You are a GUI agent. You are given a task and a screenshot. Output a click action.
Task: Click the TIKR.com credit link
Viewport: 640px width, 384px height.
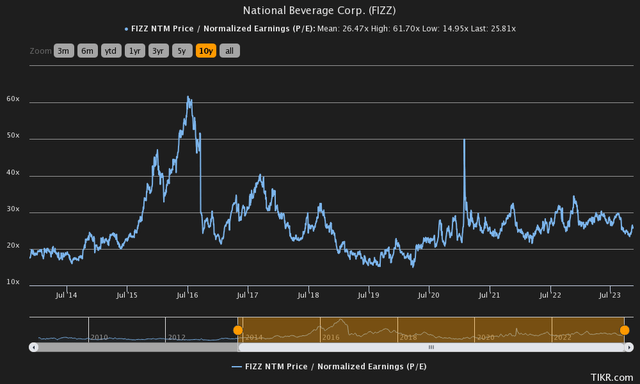pyautogui.click(x=612, y=377)
